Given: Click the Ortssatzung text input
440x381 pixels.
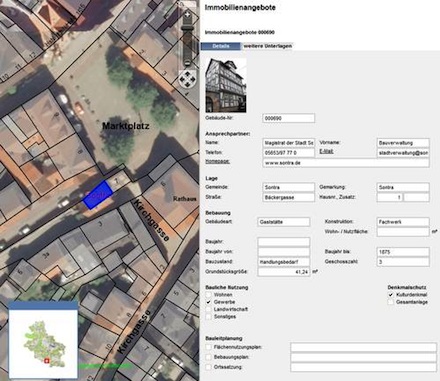Looking at the screenshot, I should pos(363,367).
